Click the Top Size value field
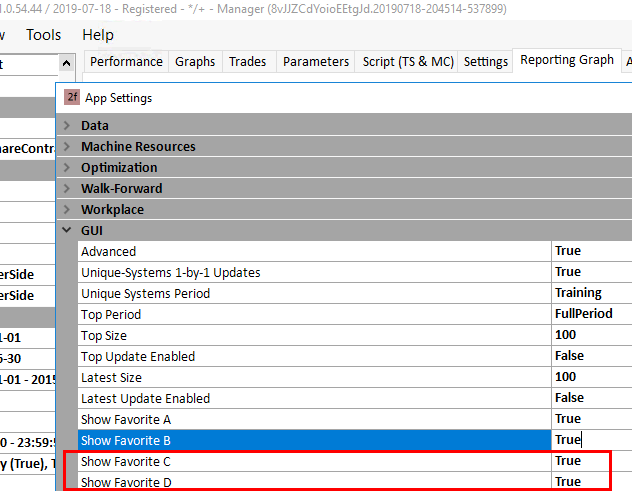Viewport: 632px width, 491px height. [590, 336]
